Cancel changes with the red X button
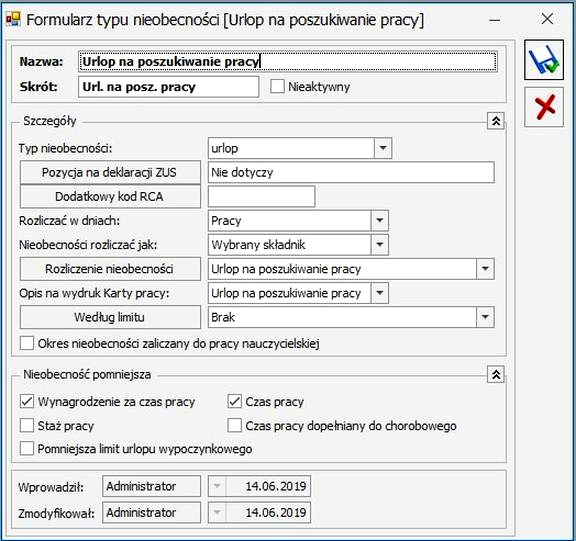This screenshot has height=541, width=576. click(x=544, y=107)
